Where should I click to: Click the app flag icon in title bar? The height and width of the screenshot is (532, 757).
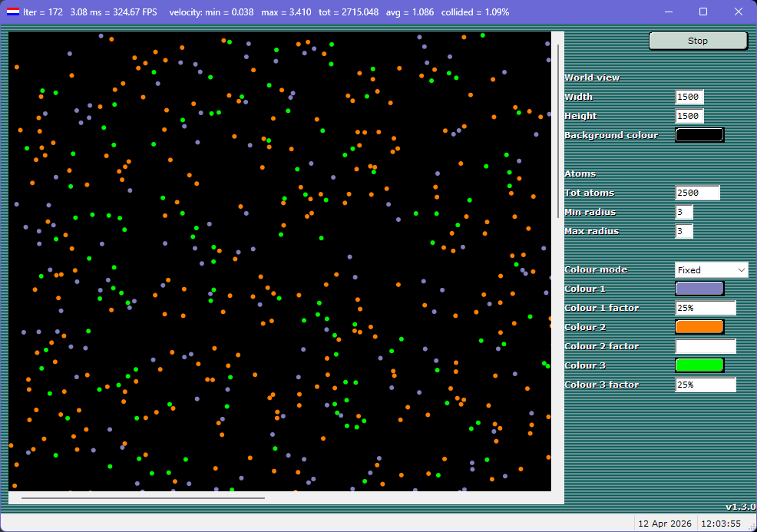coord(13,12)
